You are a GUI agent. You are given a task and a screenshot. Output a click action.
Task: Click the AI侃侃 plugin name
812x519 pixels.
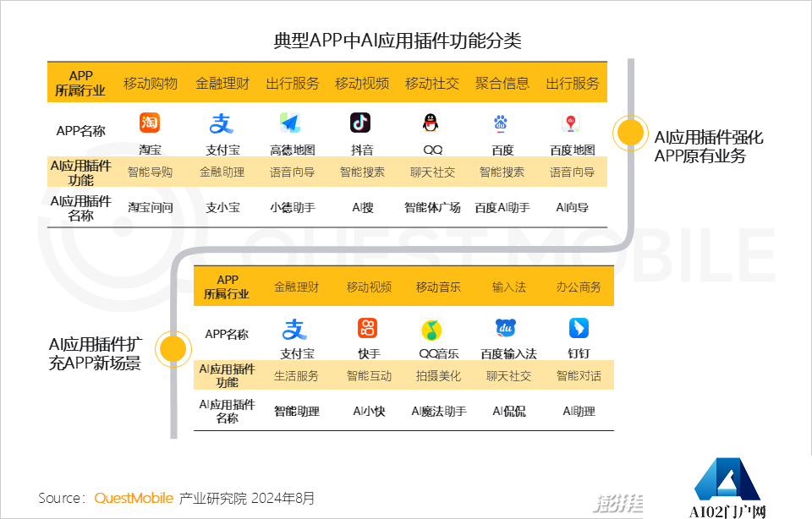click(509, 412)
